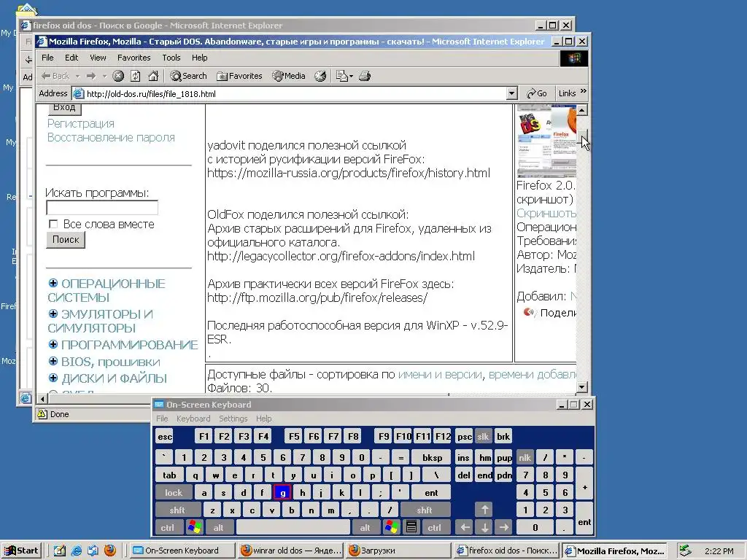The width and height of the screenshot is (747, 560).
Task: Switch to 'winrar old dos' taskbar button
Action: pyautogui.click(x=290, y=551)
